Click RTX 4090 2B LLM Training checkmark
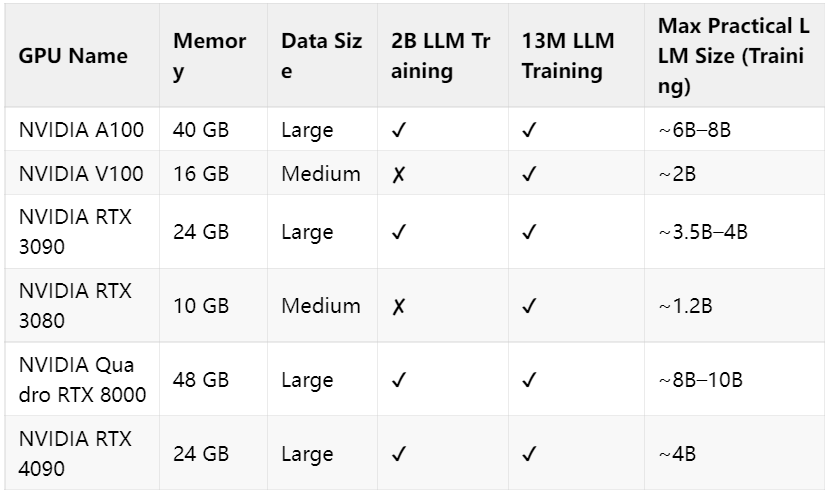This screenshot has height=492, width=827. tap(399, 454)
